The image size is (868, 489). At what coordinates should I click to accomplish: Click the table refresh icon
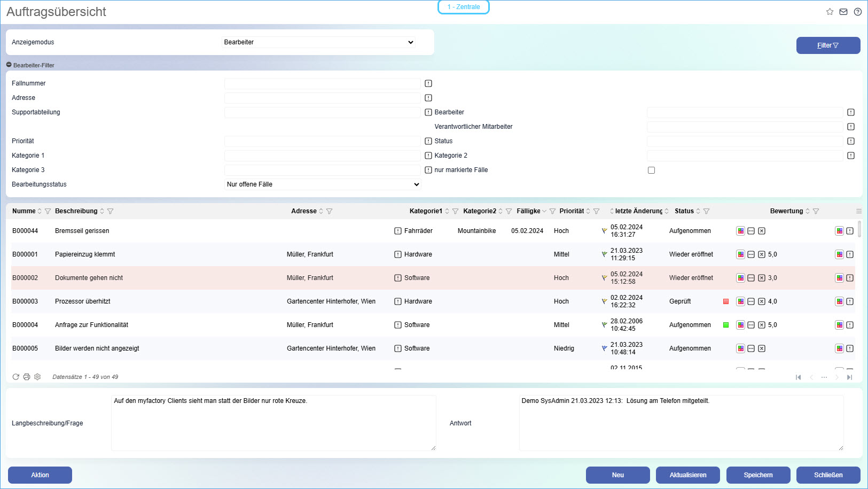pos(16,377)
